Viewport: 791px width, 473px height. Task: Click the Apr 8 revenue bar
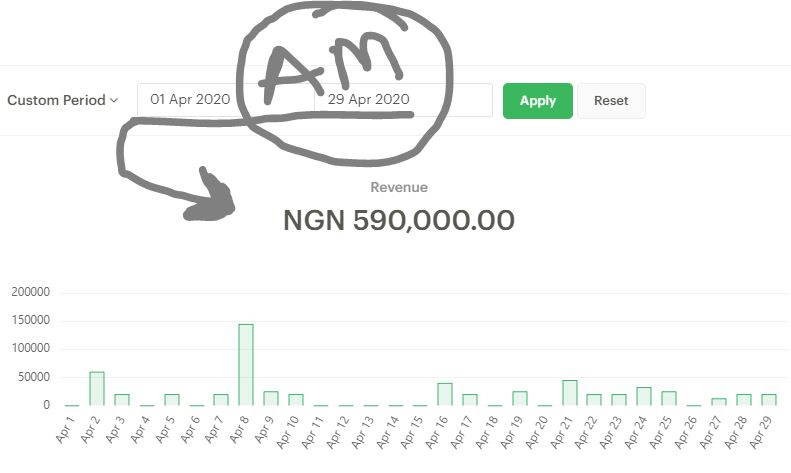click(246, 365)
